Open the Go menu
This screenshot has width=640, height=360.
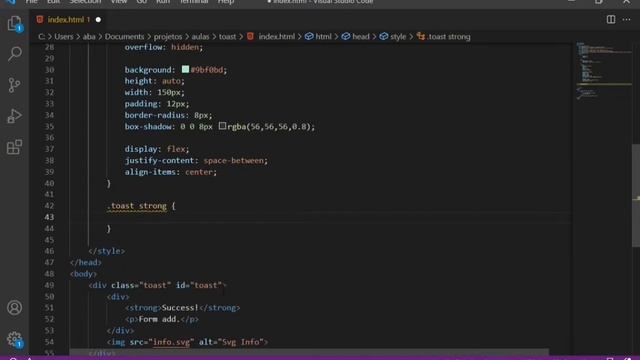pos(141,2)
